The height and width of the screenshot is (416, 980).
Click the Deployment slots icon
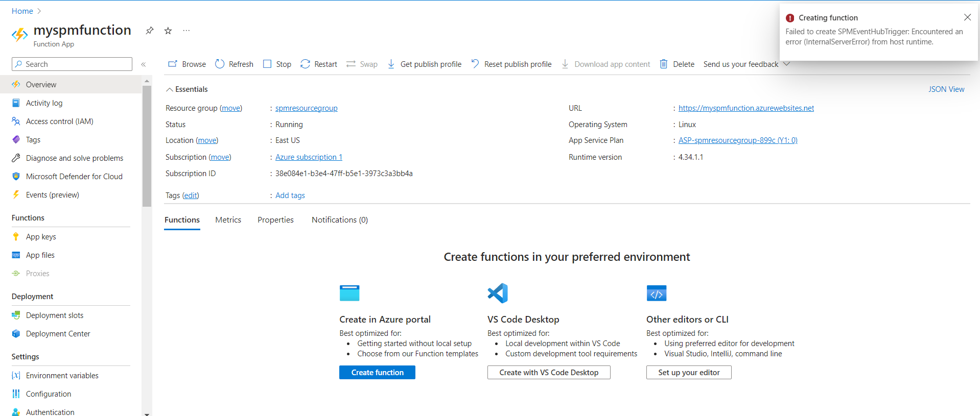click(16, 315)
